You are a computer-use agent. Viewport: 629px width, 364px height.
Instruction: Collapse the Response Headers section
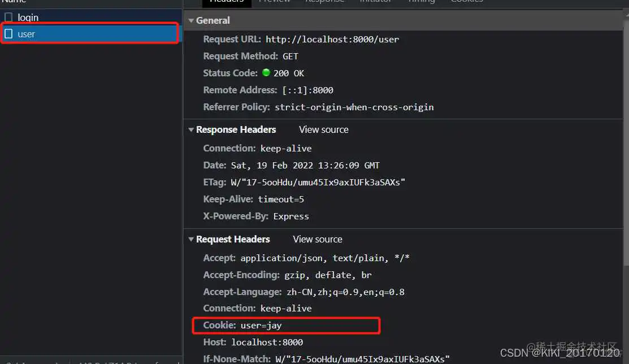click(191, 129)
